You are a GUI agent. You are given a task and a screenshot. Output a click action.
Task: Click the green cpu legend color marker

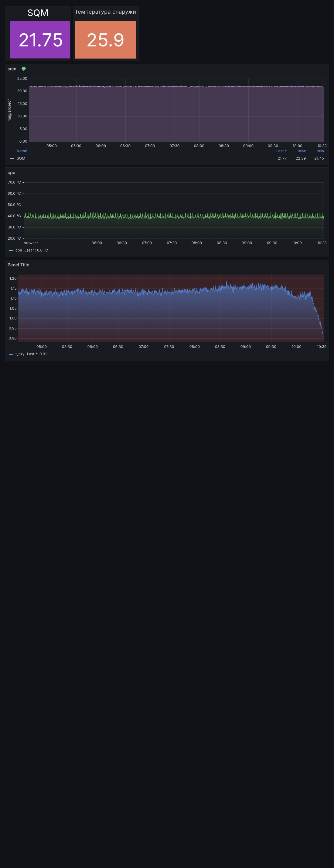pos(11,250)
